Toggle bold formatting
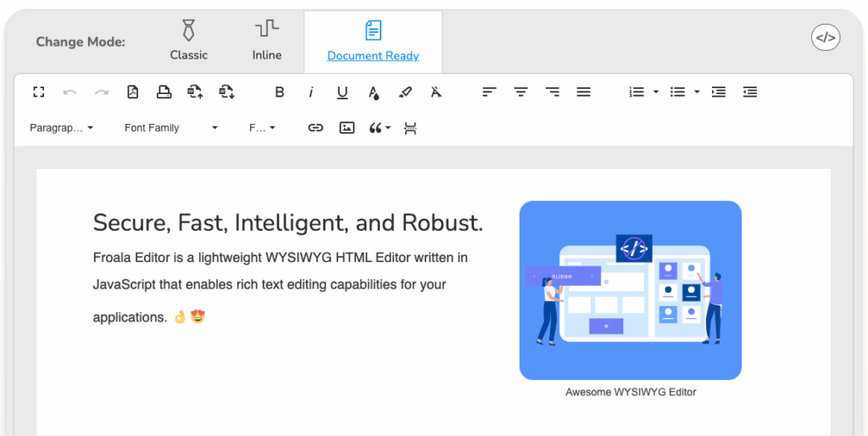 click(280, 92)
